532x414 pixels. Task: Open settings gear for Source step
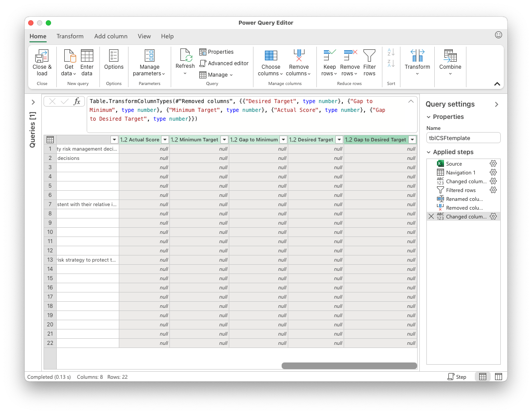[x=493, y=164]
